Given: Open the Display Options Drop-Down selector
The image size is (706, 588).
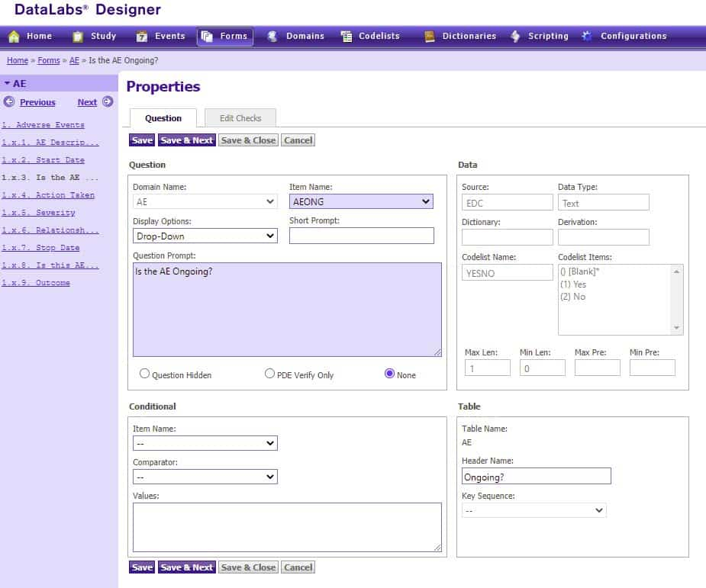Looking at the screenshot, I should click(205, 236).
